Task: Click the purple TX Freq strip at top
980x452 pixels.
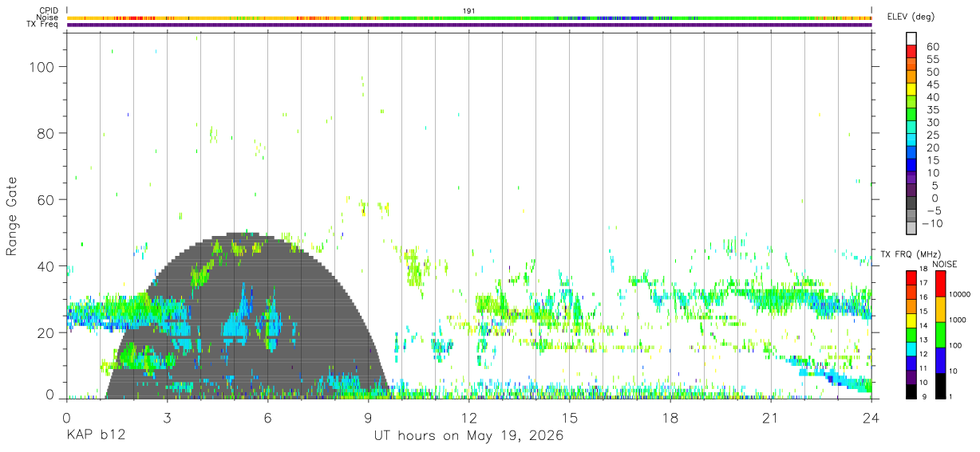Action: tap(469, 25)
